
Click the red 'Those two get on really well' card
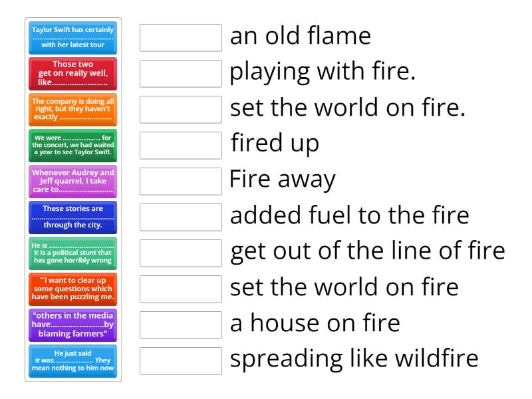[x=72, y=74]
